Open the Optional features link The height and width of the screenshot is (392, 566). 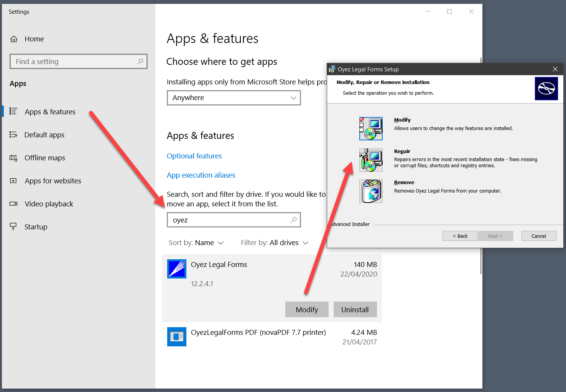point(194,156)
